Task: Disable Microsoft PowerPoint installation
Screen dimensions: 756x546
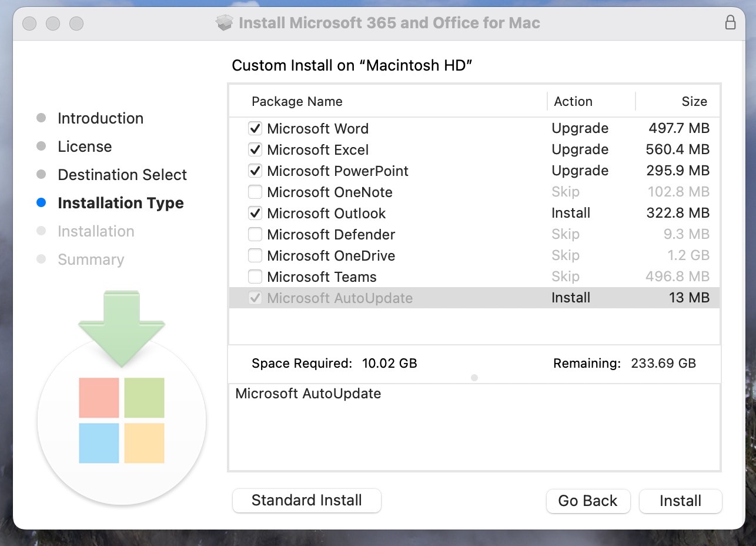Action: coord(255,171)
